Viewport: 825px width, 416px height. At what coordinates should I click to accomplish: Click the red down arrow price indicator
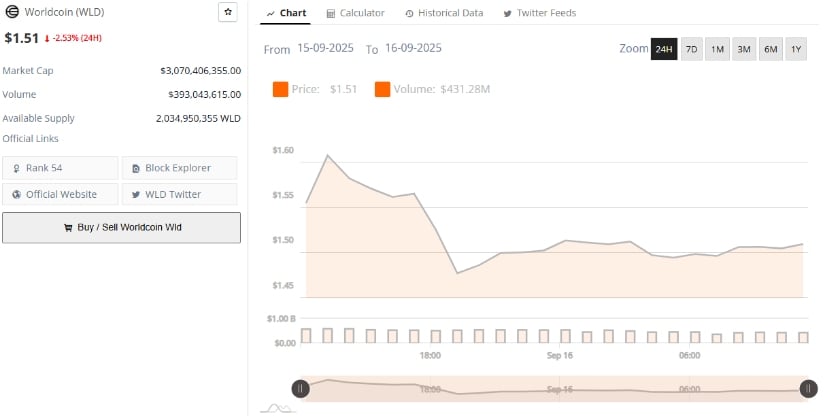click(47, 38)
